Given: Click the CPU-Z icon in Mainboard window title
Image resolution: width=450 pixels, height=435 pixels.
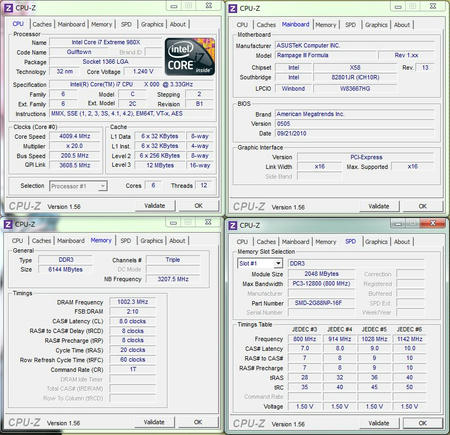Looking at the screenshot, I should point(233,8).
